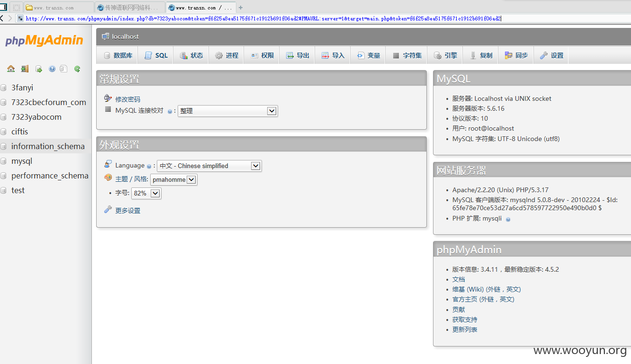This screenshot has width=631, height=364.
Task: Click the wrench icon of 设置 tab
Action: coord(544,55)
